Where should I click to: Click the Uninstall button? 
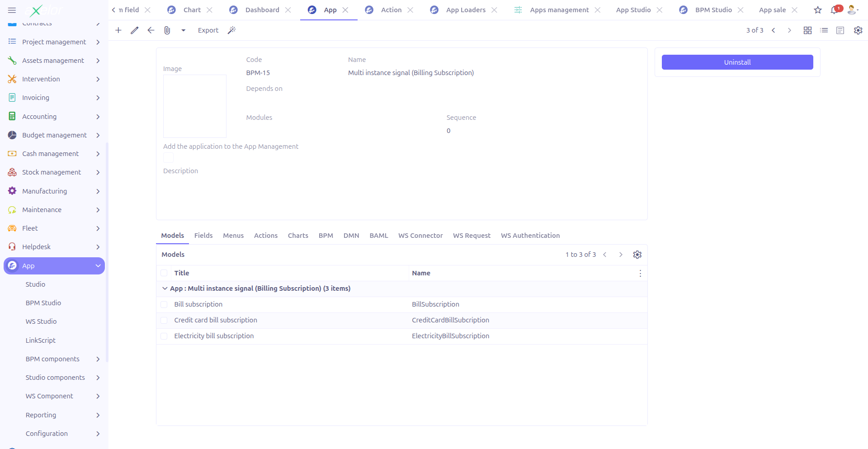[x=737, y=62]
